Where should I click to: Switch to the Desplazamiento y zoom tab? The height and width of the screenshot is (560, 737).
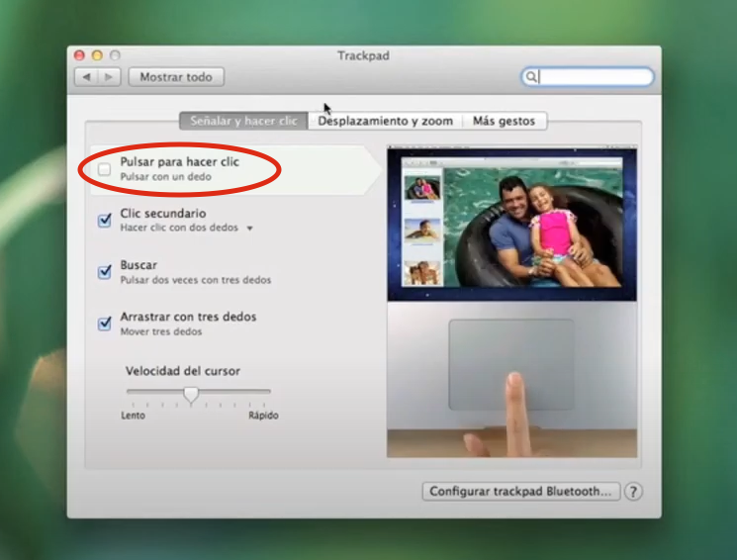tap(385, 121)
